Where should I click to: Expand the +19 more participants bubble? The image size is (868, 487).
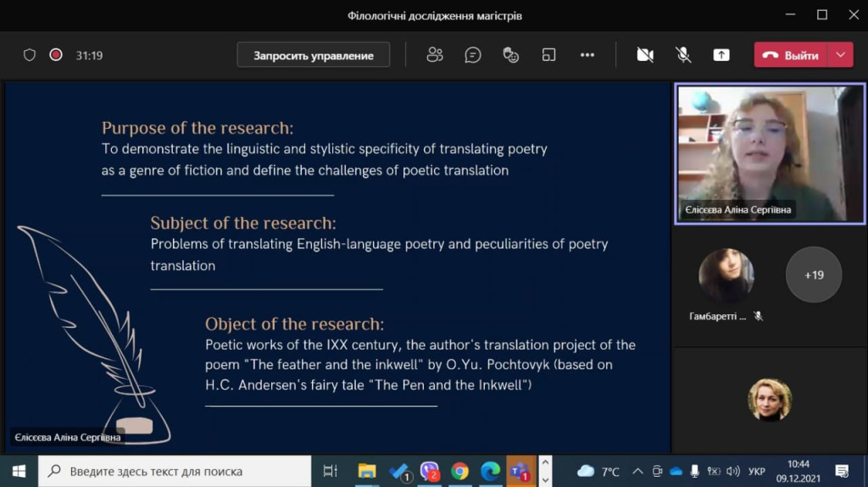814,274
